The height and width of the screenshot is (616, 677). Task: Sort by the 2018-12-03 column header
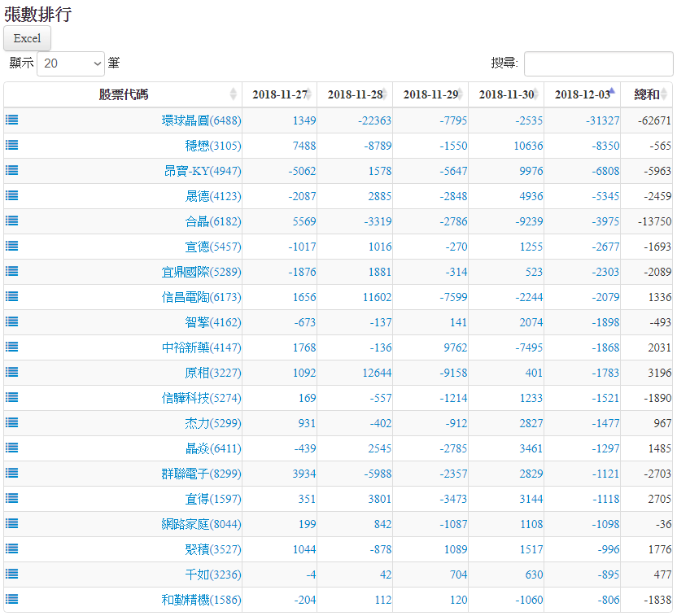[x=581, y=94]
